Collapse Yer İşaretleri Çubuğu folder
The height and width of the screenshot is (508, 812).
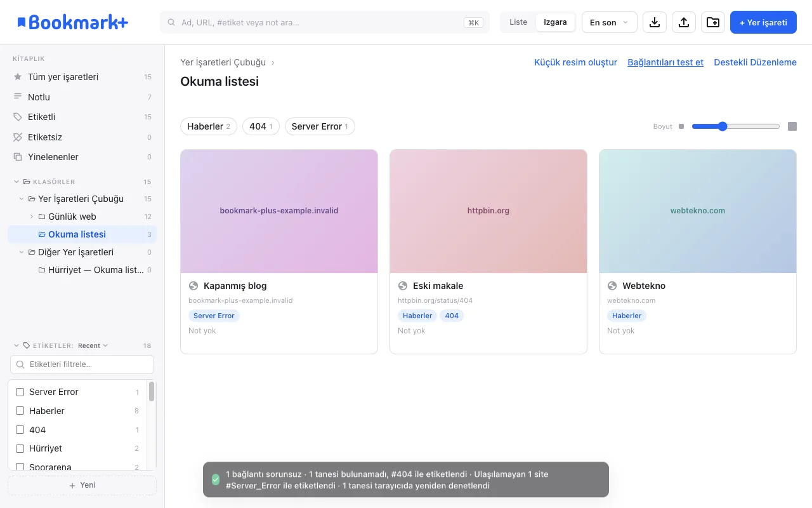22,199
